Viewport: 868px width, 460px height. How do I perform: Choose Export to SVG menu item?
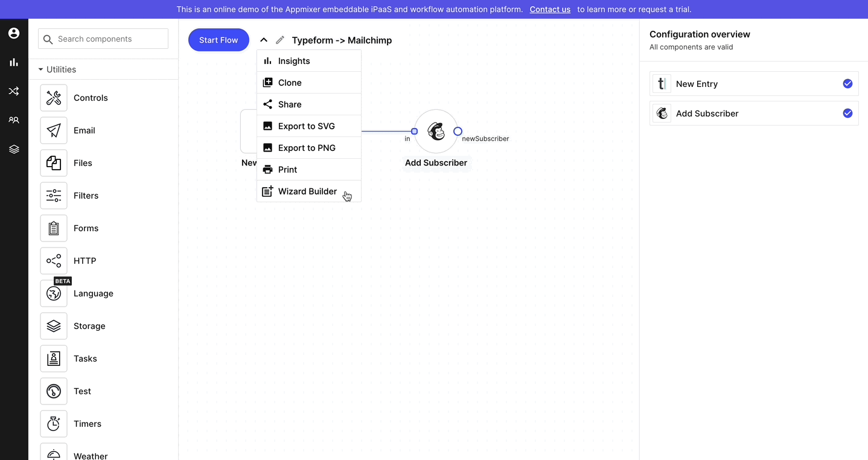click(x=309, y=126)
